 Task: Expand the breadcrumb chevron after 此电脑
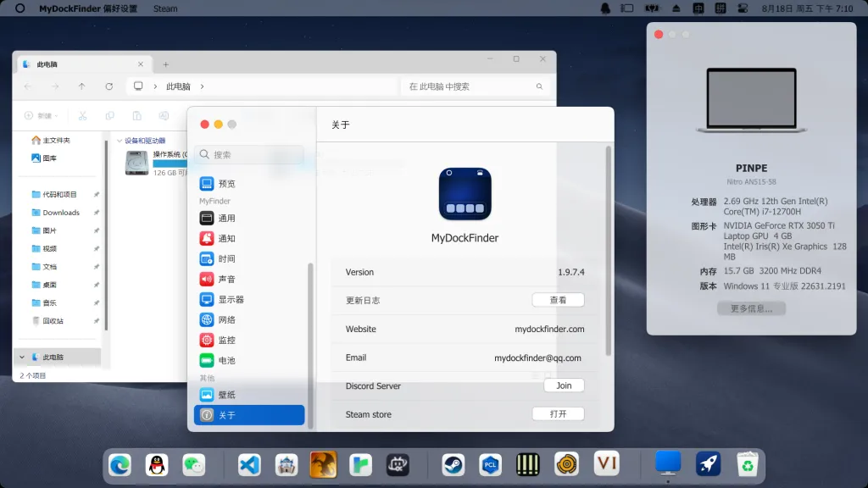coord(202,86)
